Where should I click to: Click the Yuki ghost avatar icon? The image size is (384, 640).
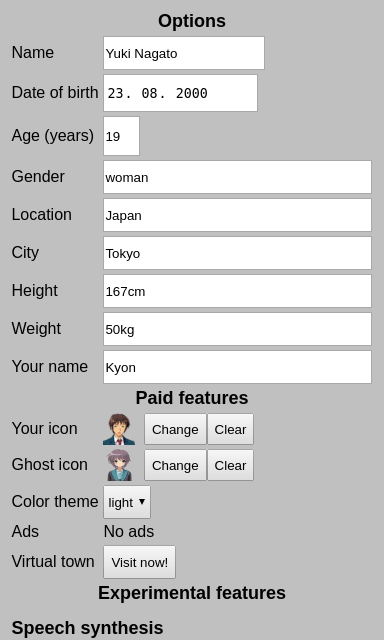point(119,465)
